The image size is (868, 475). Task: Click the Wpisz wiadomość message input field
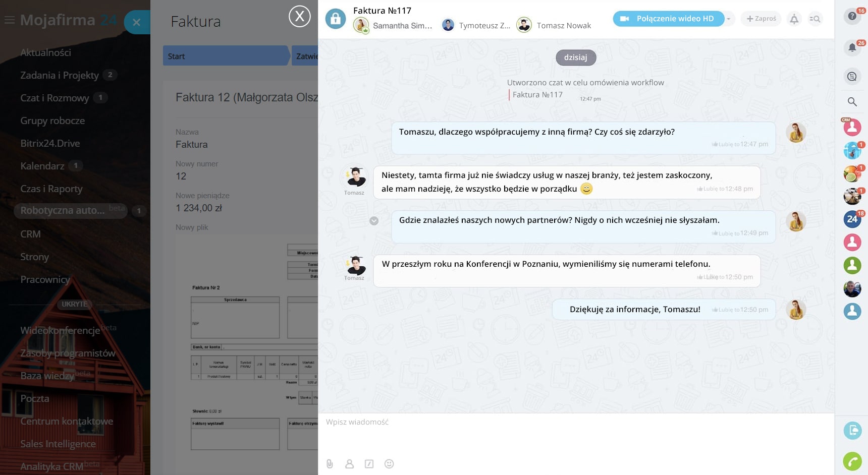click(x=575, y=423)
